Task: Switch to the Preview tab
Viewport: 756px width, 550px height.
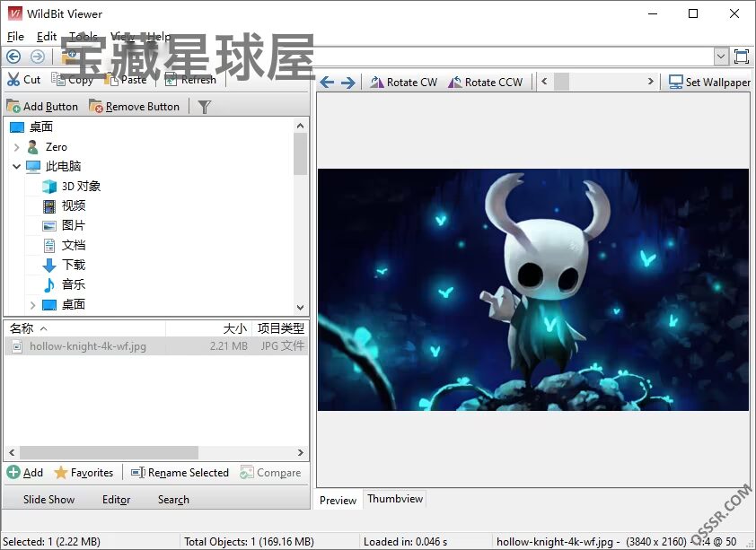Action: 338,500
